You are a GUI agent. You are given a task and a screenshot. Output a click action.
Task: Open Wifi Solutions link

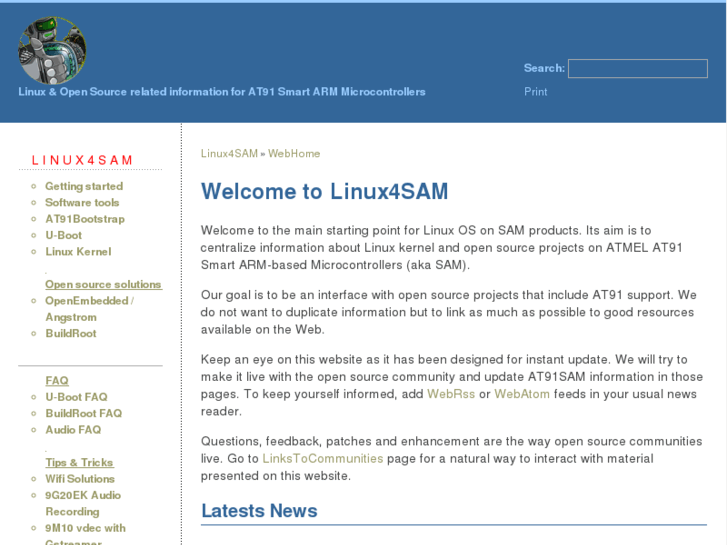pos(80,479)
